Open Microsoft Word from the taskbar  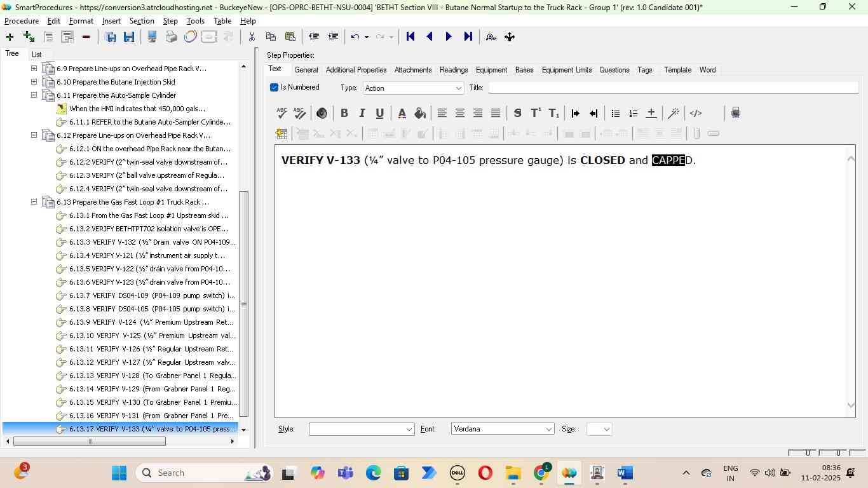click(x=625, y=473)
